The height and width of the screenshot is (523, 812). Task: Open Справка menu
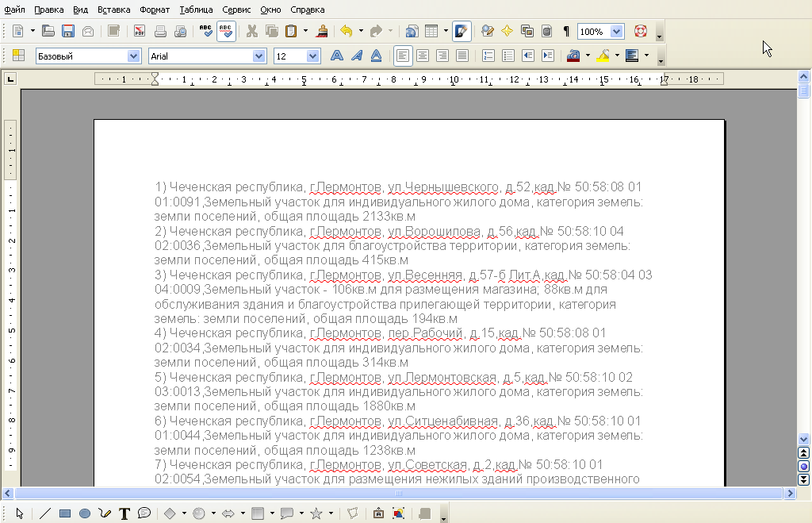[307, 10]
